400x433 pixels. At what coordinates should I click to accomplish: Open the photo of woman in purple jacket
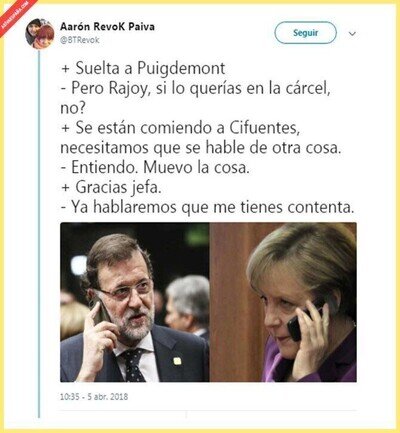click(283, 302)
